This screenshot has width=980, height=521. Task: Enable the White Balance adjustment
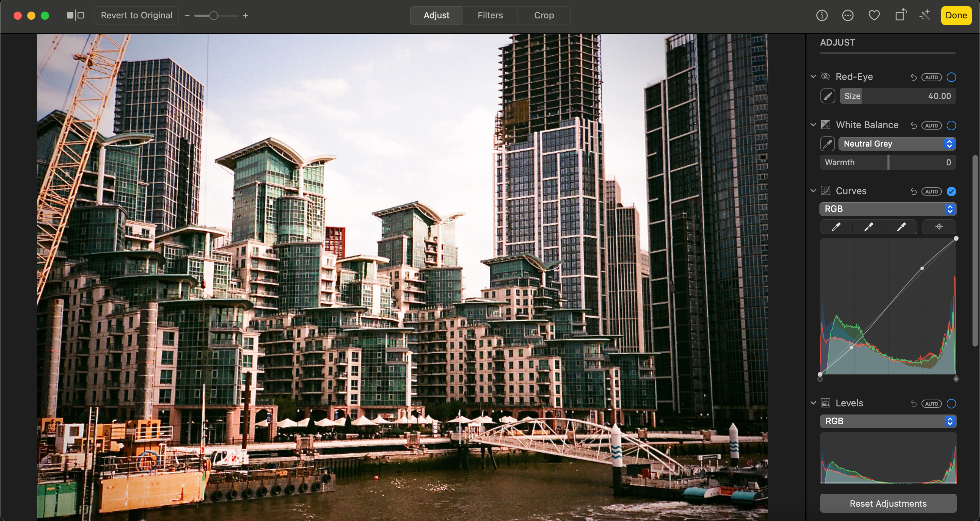click(951, 125)
